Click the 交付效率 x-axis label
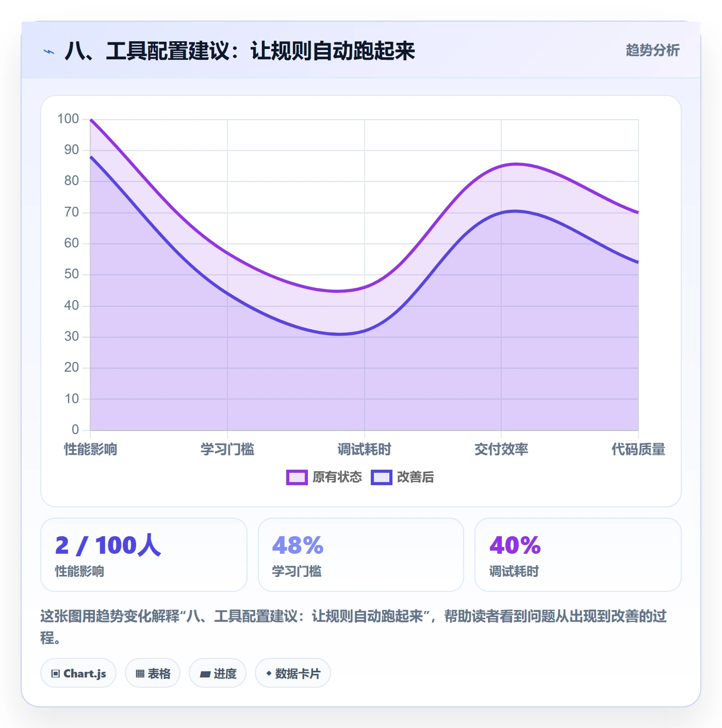Image resolution: width=722 pixels, height=728 pixels. pos(501,449)
